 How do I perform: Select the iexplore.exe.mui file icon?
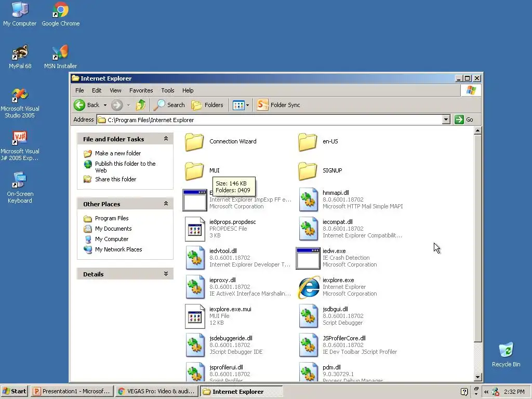pyautogui.click(x=195, y=316)
